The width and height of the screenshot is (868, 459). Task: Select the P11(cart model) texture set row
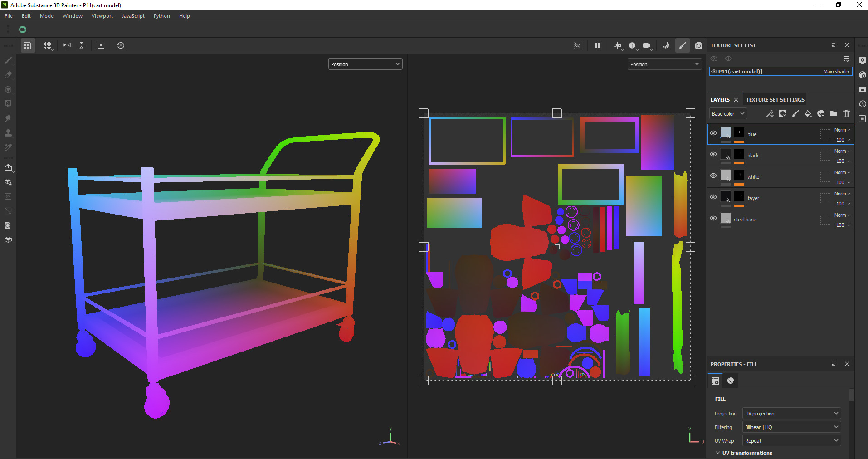(x=780, y=72)
